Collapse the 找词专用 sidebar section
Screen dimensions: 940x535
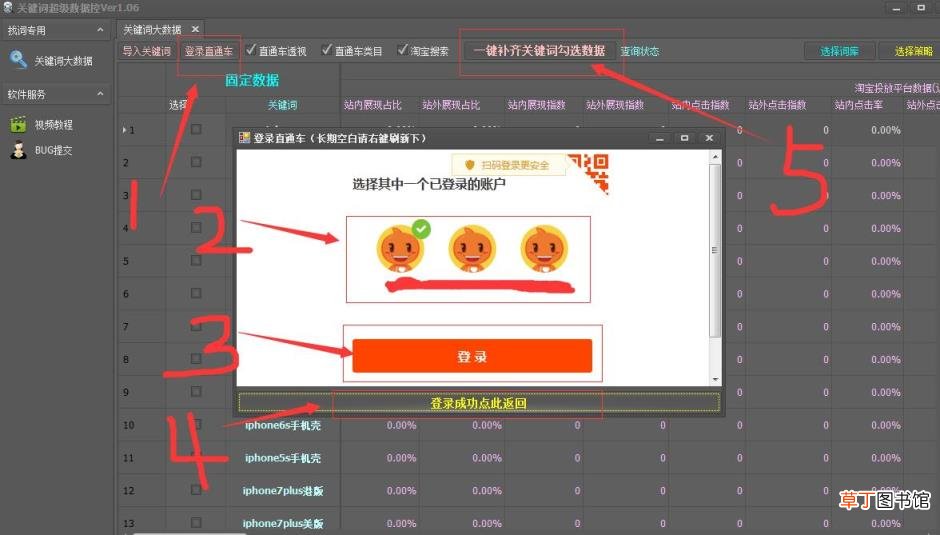click(x=100, y=29)
